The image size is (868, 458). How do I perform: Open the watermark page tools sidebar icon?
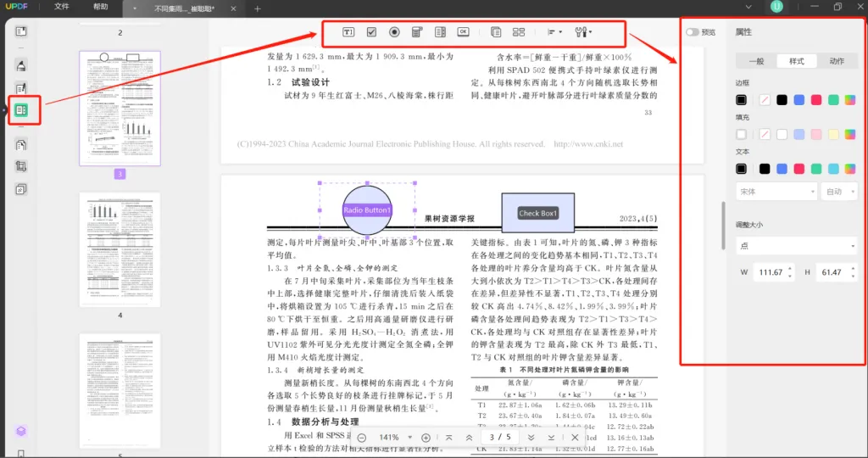[21, 189]
